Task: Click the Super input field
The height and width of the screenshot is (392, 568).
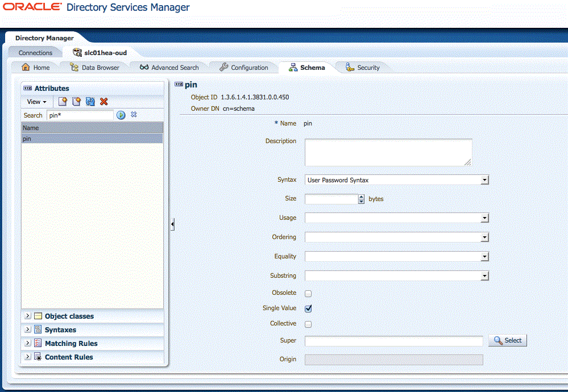Action: click(x=394, y=341)
